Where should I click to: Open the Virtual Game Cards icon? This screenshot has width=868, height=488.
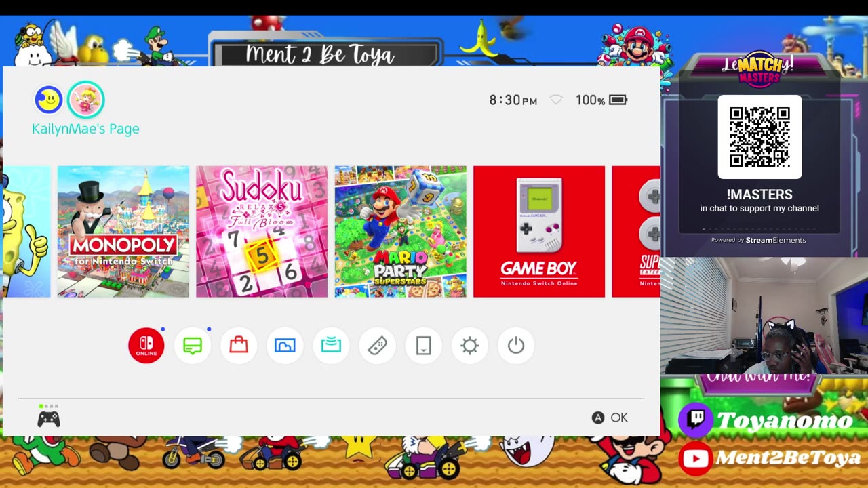[423, 346]
